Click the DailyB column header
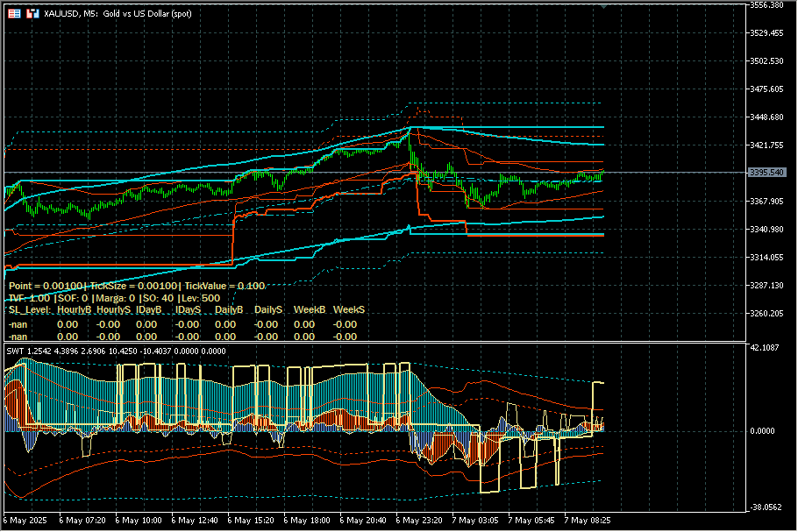798x532 pixels. click(229, 309)
